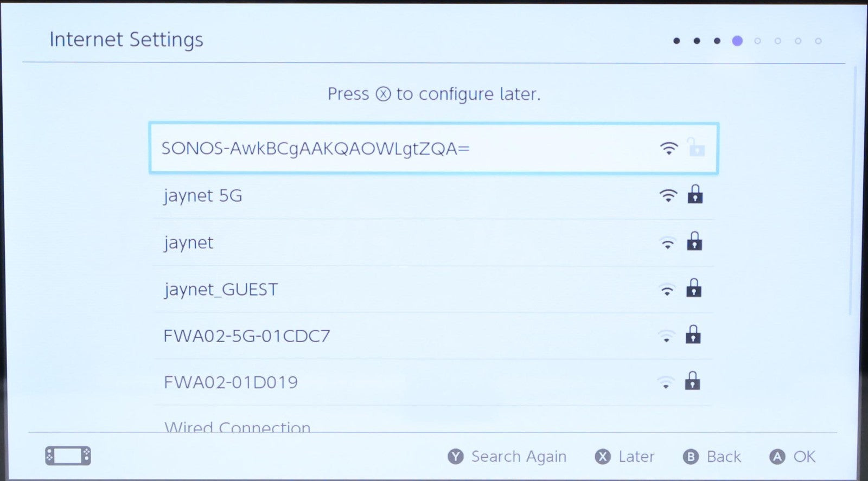This screenshot has height=481, width=868.
Task: Click the Switch console icon in footer
Action: tap(68, 456)
